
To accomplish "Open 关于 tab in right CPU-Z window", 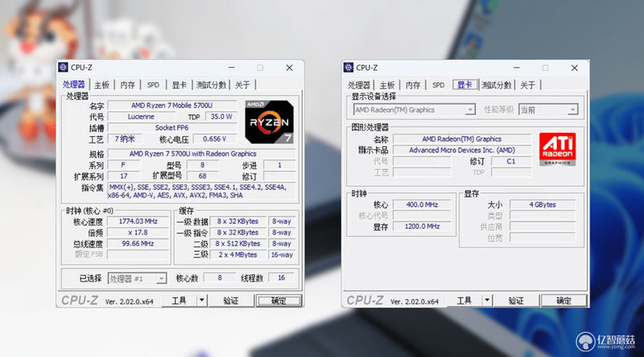I will pyautogui.click(x=528, y=85).
